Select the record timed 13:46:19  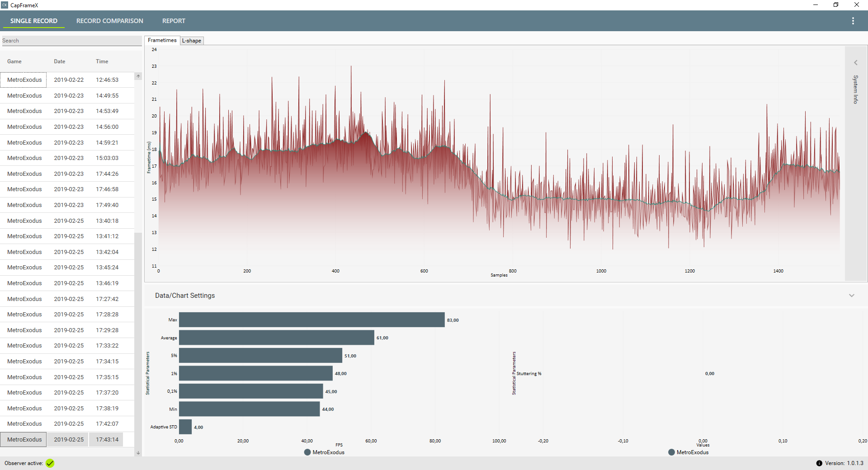coord(67,283)
